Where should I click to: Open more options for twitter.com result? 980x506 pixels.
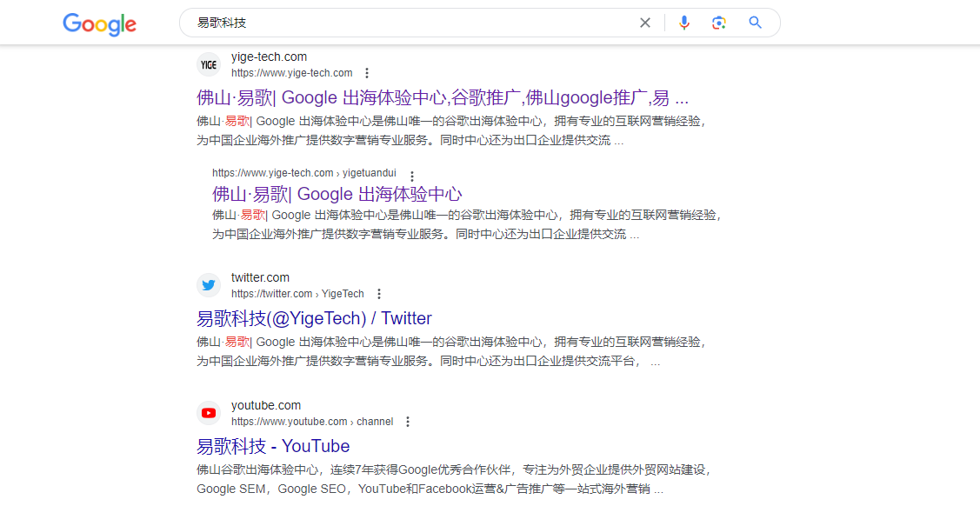(378, 294)
